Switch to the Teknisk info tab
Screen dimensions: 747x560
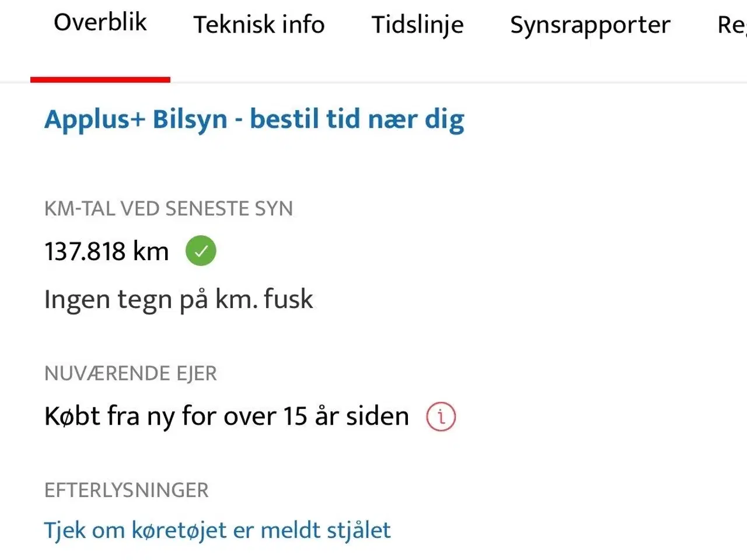point(259,24)
